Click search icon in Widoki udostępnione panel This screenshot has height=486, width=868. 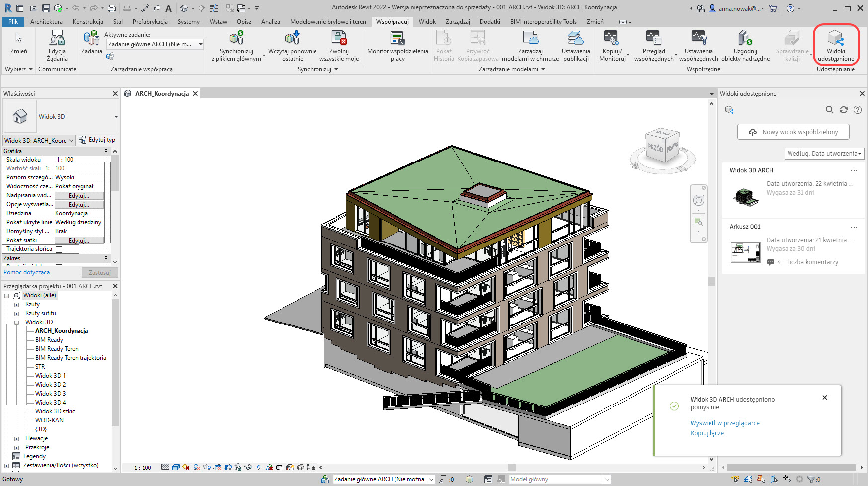(x=829, y=110)
